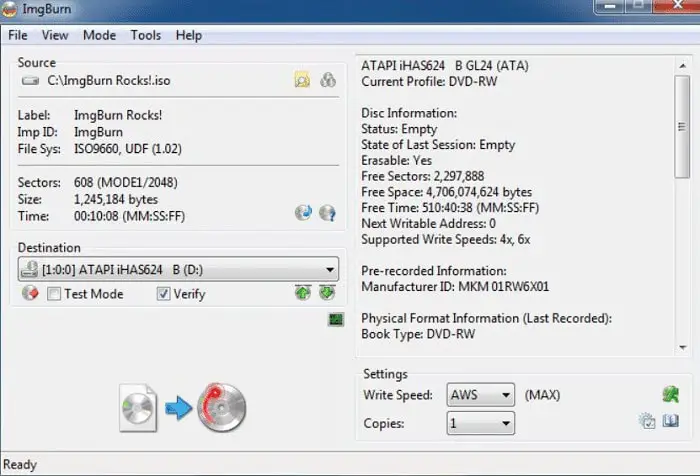Click the disc info scrollbar up arrow
Viewport: 700px width, 476px height.
pos(683,66)
